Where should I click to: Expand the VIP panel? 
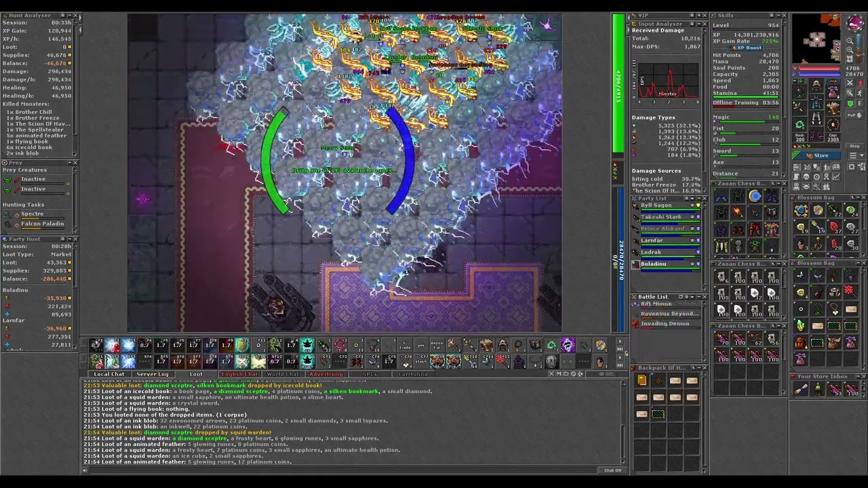click(x=699, y=16)
